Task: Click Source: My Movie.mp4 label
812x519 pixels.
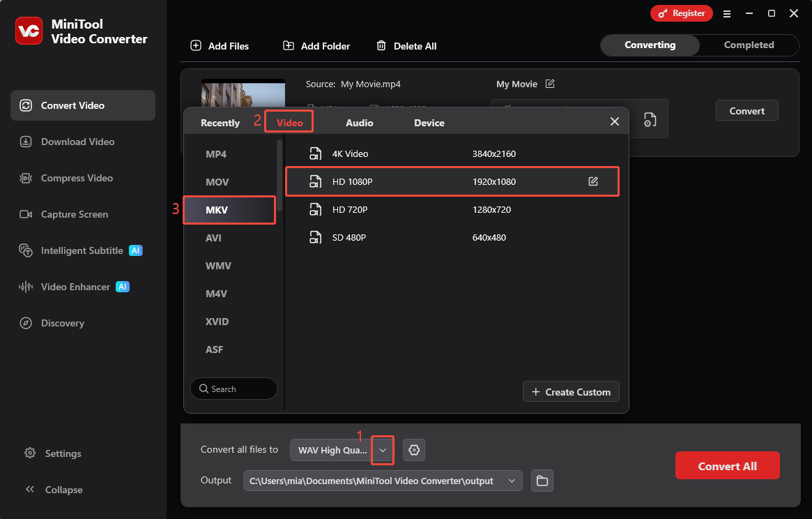Action: pyautogui.click(x=353, y=84)
